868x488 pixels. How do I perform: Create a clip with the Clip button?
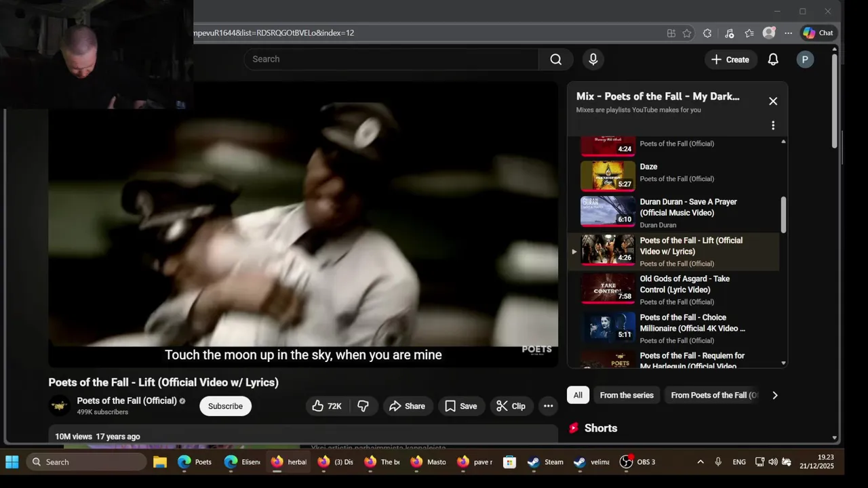[x=511, y=406]
